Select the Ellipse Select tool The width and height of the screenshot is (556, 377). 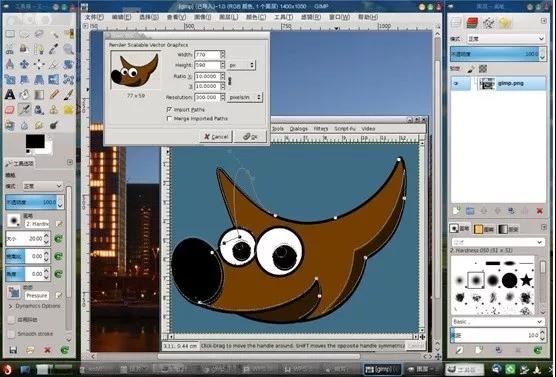click(x=24, y=34)
